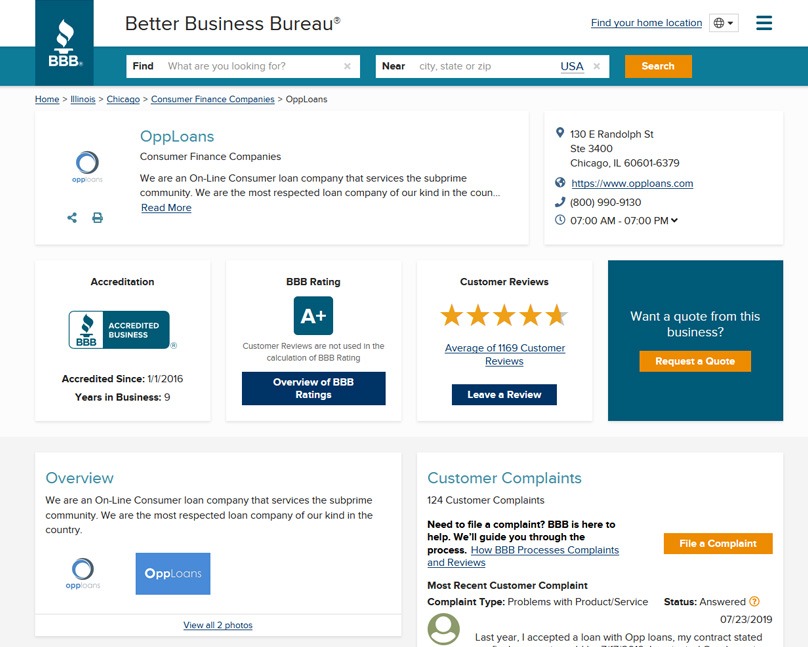The image size is (808, 647).
Task: Clear the Near location field
Action: coord(596,67)
